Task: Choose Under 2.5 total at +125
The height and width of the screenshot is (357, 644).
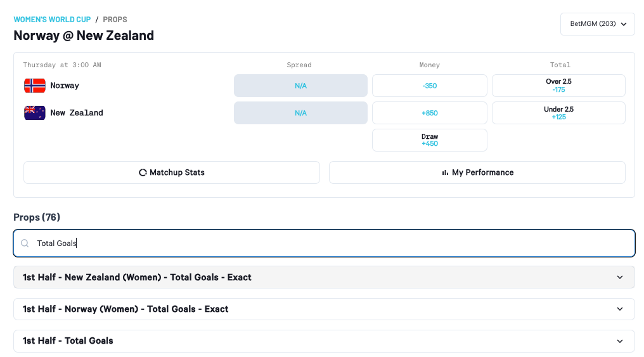Action: pyautogui.click(x=558, y=113)
